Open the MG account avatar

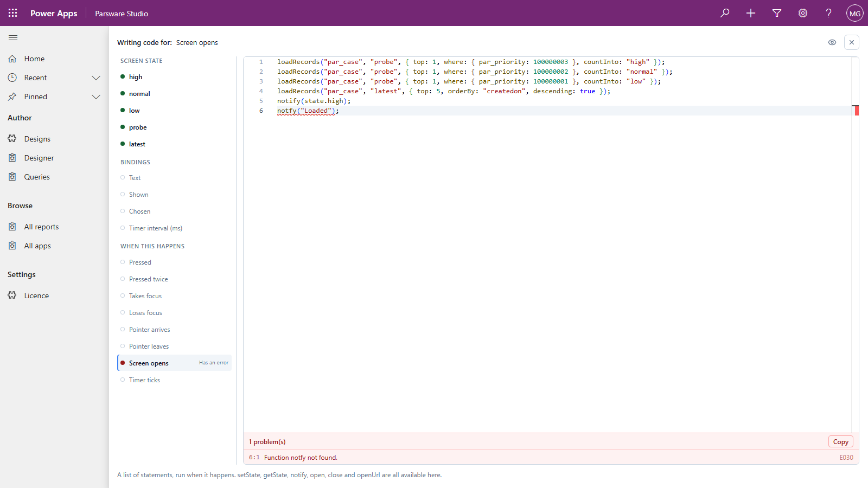click(x=855, y=13)
